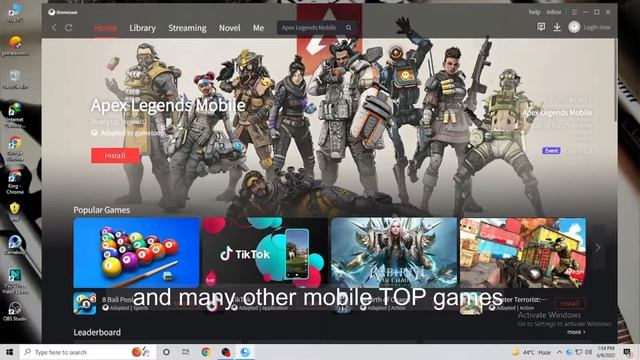
Task: Open the Recycle Bin desktop icon
Action: [15, 79]
